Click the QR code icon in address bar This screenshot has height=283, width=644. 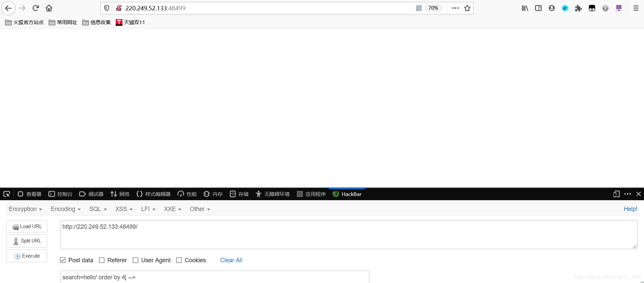419,8
